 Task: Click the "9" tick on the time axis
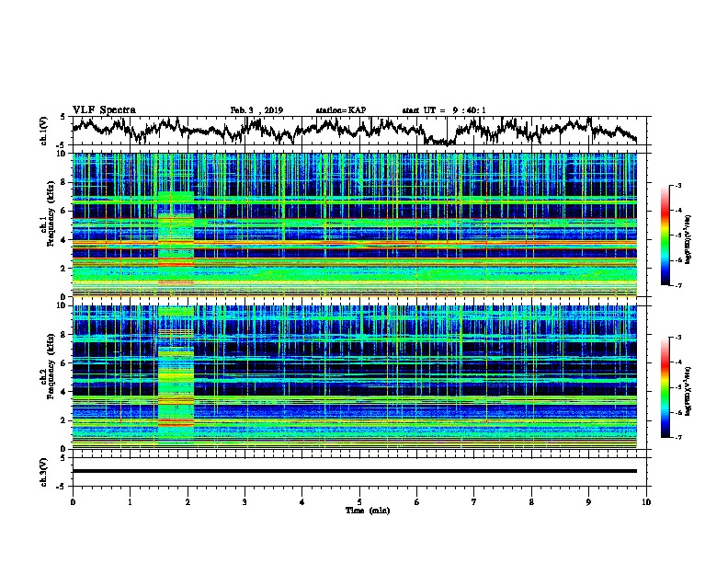pyautogui.click(x=588, y=501)
